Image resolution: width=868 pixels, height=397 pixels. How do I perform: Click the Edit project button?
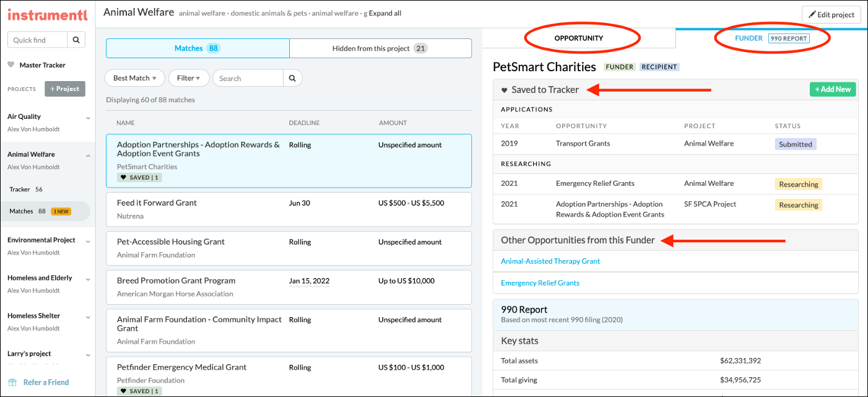[x=831, y=14]
